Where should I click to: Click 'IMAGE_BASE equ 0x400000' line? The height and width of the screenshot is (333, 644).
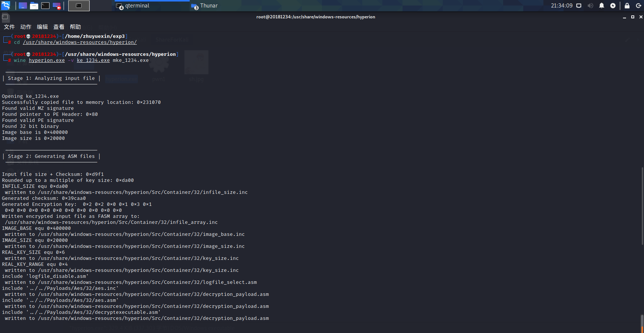click(x=36, y=228)
